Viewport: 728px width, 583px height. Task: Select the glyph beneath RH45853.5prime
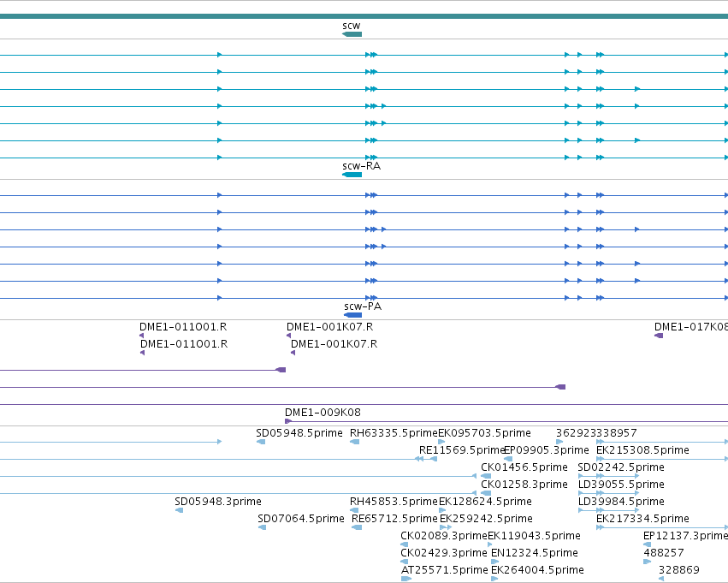354,510
